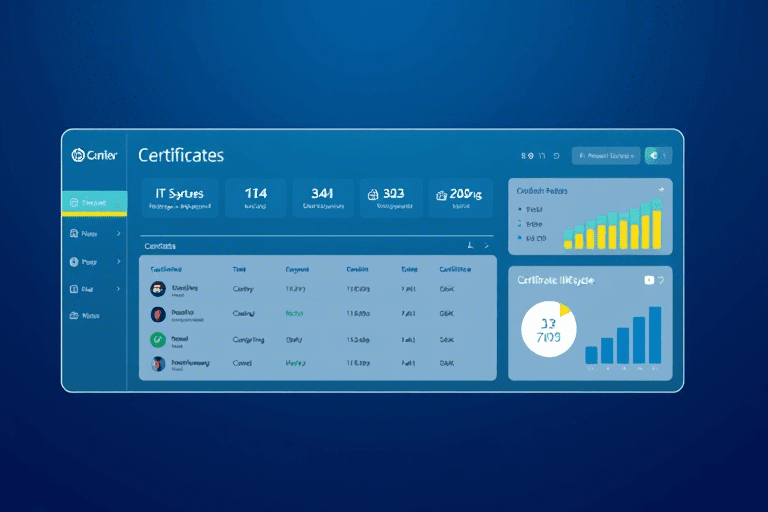Select the highlighted teal sidebar menu item
Image resolution: width=768 pixels, height=512 pixels.
click(95, 202)
